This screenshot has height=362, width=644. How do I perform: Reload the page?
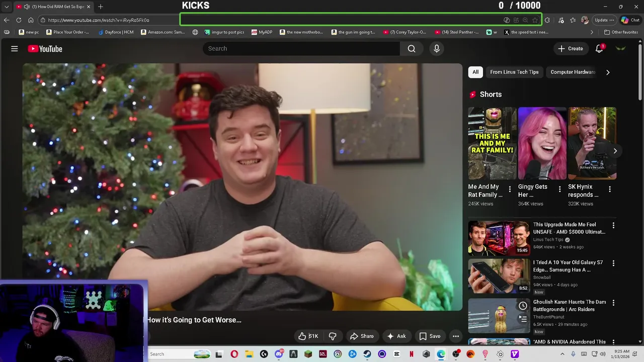pyautogui.click(x=19, y=20)
